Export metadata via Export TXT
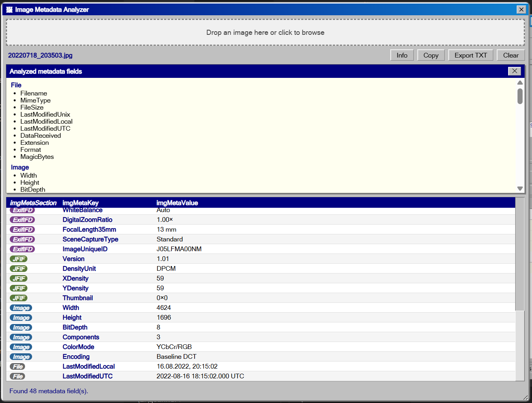 [471, 55]
